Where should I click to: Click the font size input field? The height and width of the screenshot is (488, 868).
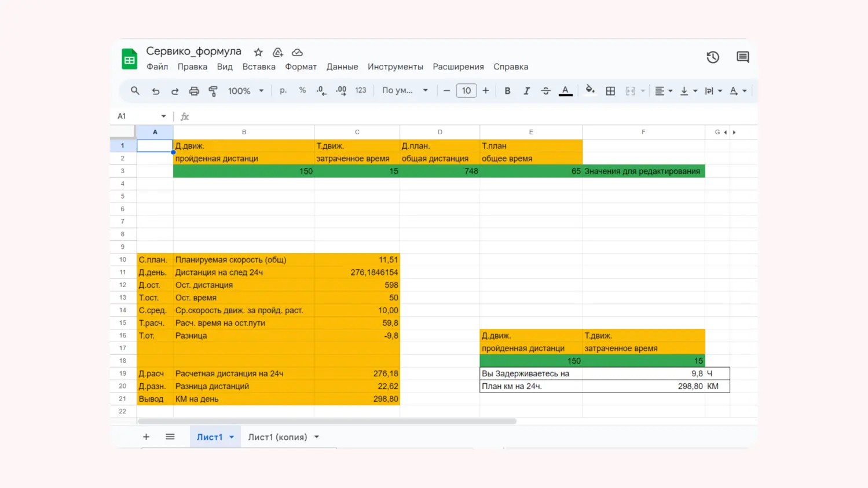466,91
